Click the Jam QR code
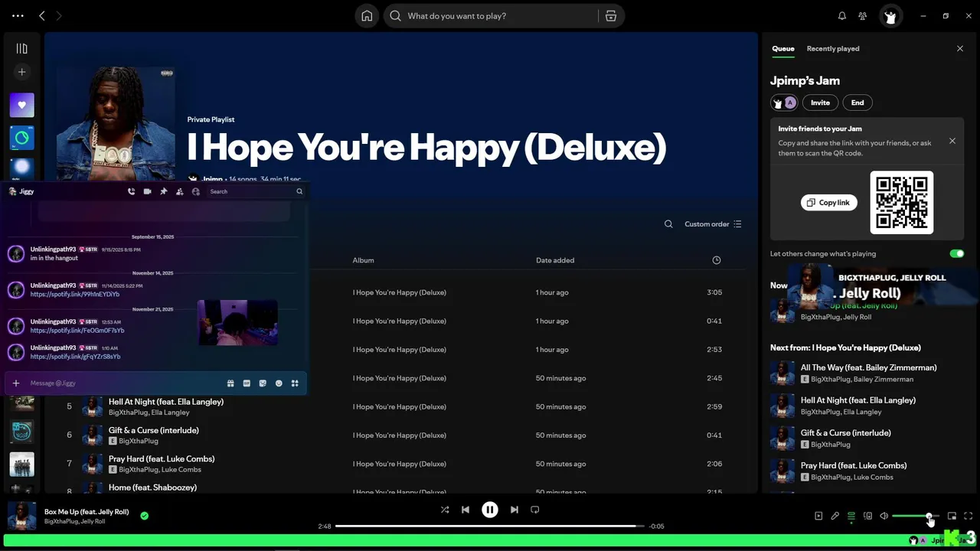The image size is (980, 551). [x=902, y=202]
